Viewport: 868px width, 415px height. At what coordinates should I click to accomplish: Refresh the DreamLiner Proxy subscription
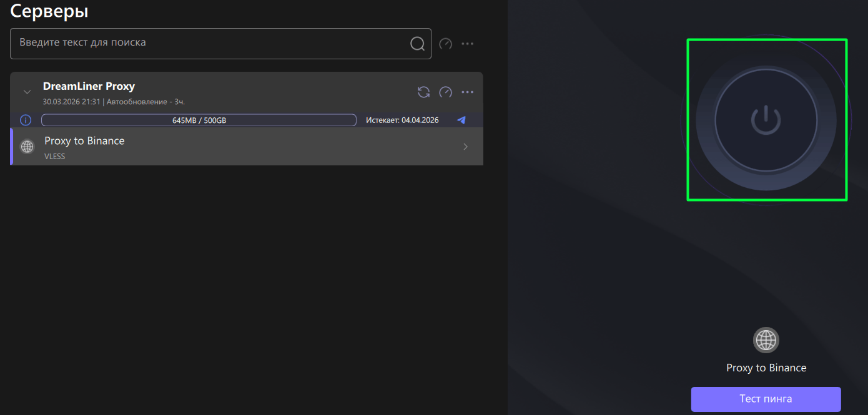click(423, 92)
